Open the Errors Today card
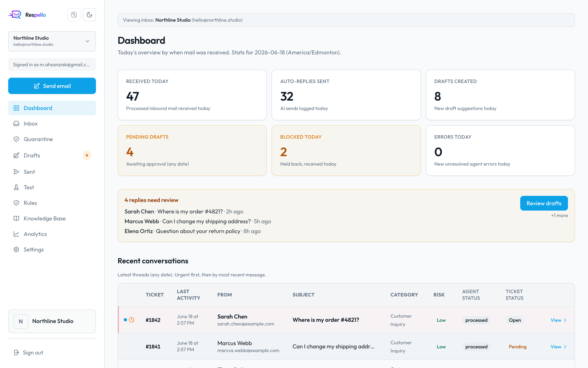The height and width of the screenshot is (368, 588). tap(500, 150)
